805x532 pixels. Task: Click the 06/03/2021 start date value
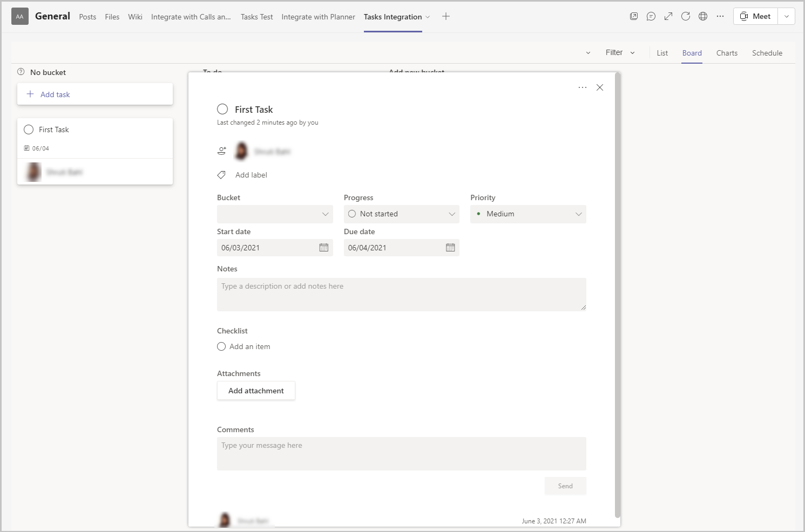241,248
